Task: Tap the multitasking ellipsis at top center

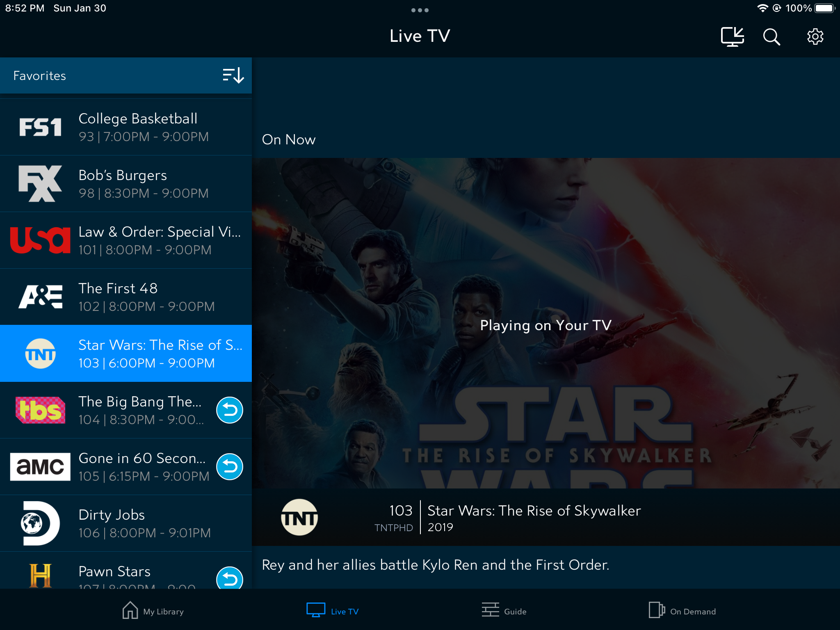Action: pos(420,10)
